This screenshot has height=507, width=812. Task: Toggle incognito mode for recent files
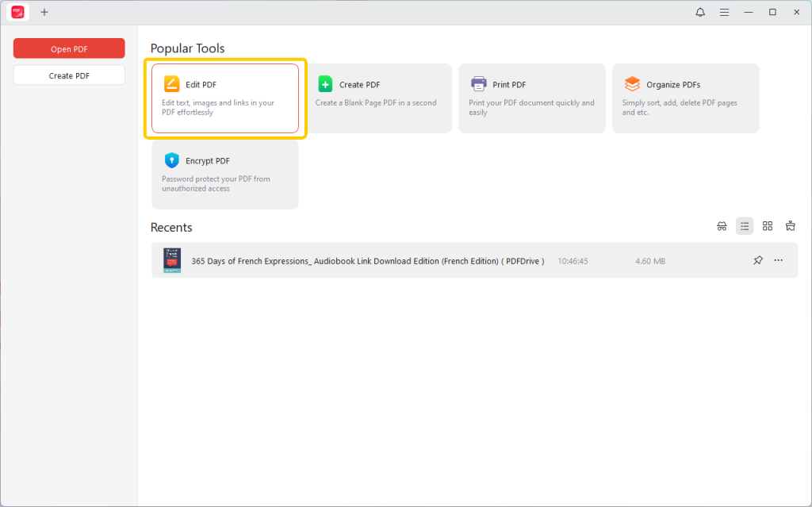click(x=722, y=226)
